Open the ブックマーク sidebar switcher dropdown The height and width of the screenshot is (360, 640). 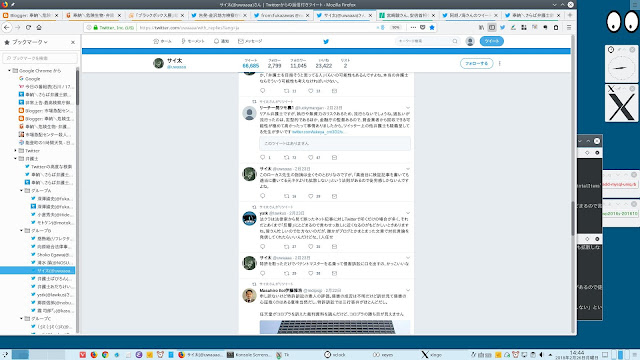tap(30, 42)
